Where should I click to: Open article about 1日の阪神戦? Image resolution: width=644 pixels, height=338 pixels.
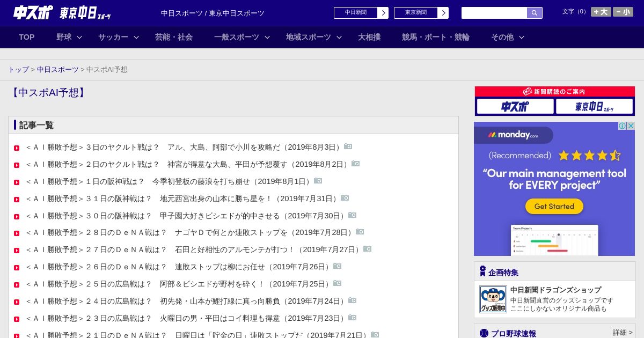[169, 181]
